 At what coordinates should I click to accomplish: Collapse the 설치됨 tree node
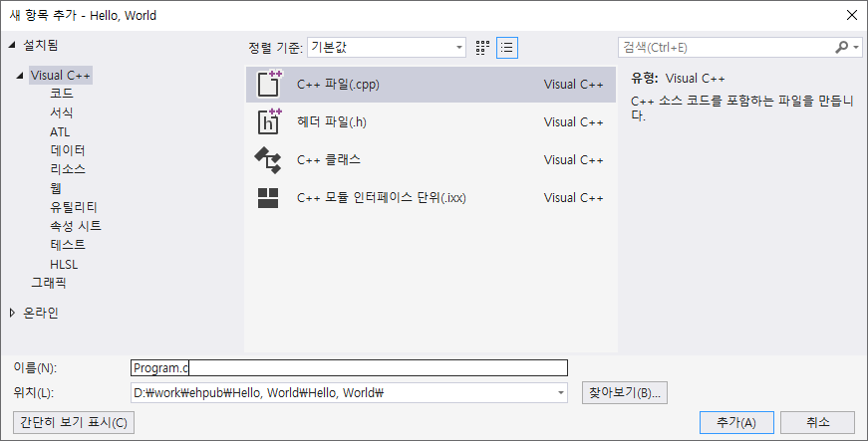point(12,45)
